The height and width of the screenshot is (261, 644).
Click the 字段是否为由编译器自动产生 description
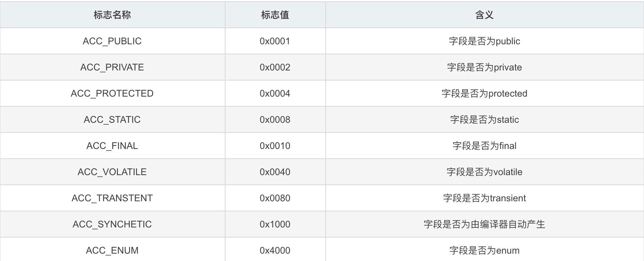pos(485,224)
